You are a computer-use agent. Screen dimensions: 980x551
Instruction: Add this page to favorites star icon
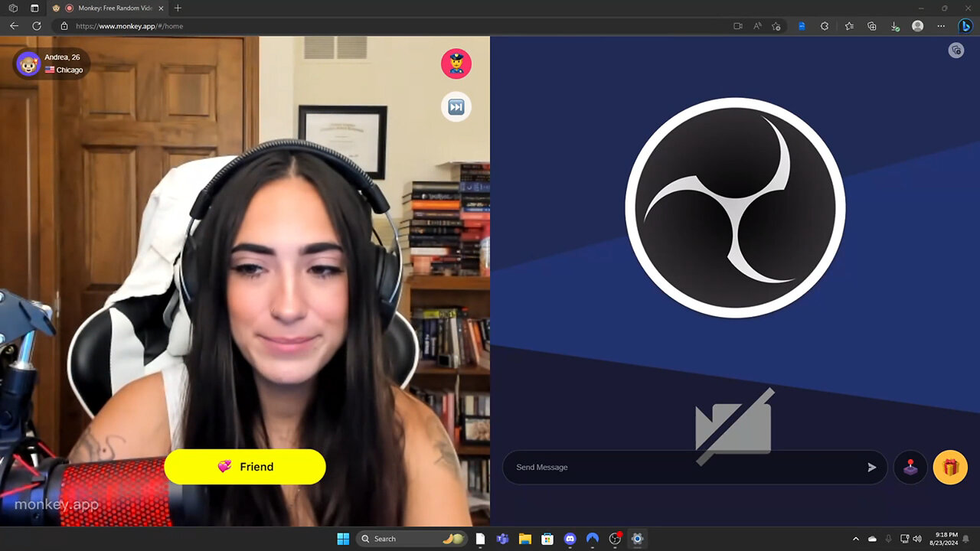coord(776,26)
